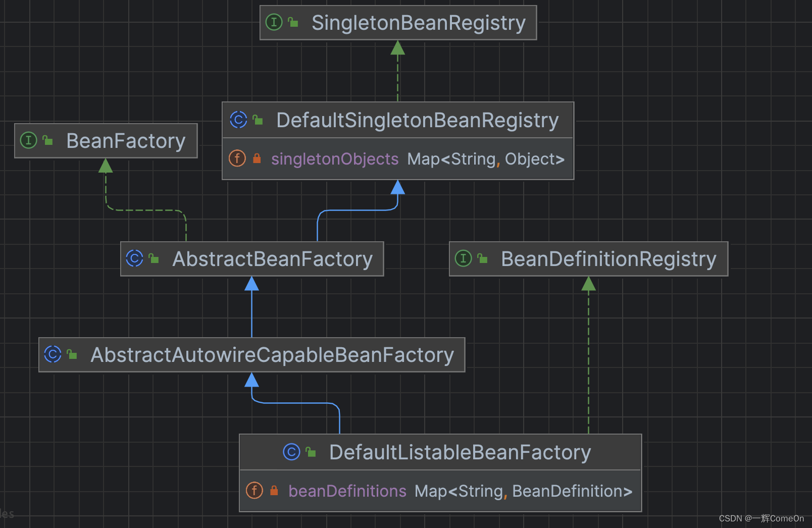
Task: Click the class icon of AbstractBeanFactory
Action: tap(134, 259)
